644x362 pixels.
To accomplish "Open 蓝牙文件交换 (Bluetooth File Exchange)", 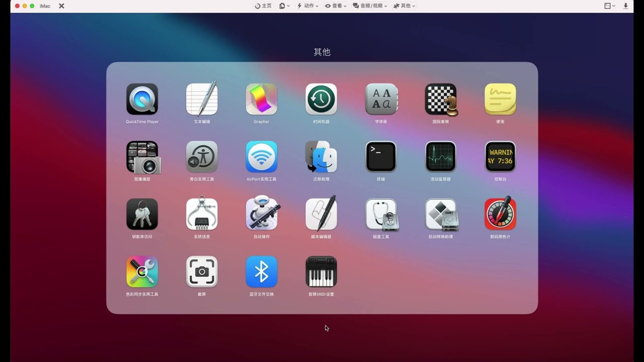I will click(262, 272).
